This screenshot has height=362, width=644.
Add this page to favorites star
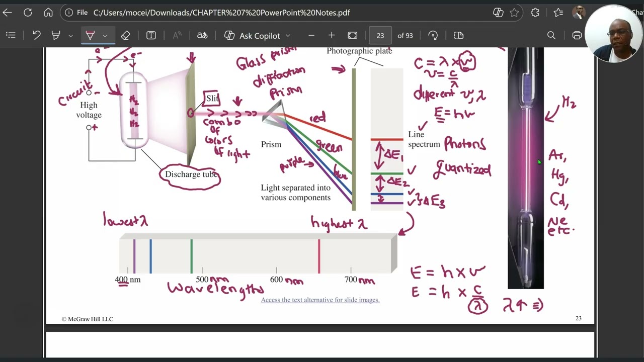[x=514, y=13]
